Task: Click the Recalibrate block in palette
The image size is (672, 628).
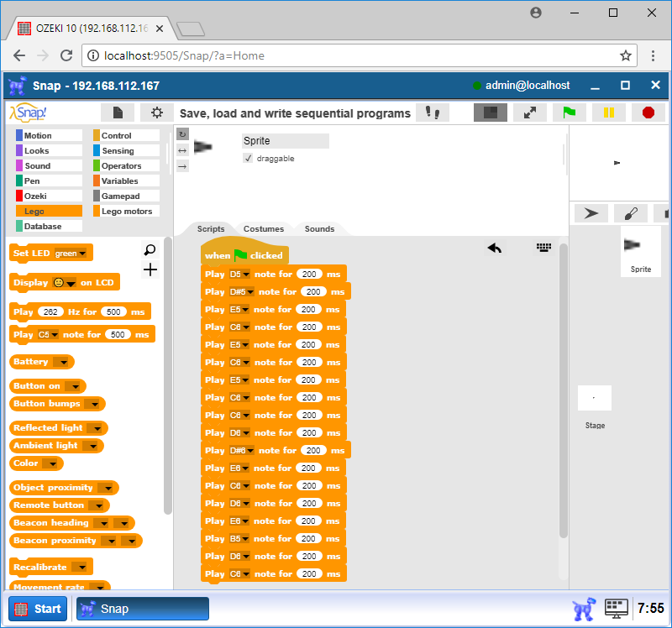Action: [x=50, y=568]
